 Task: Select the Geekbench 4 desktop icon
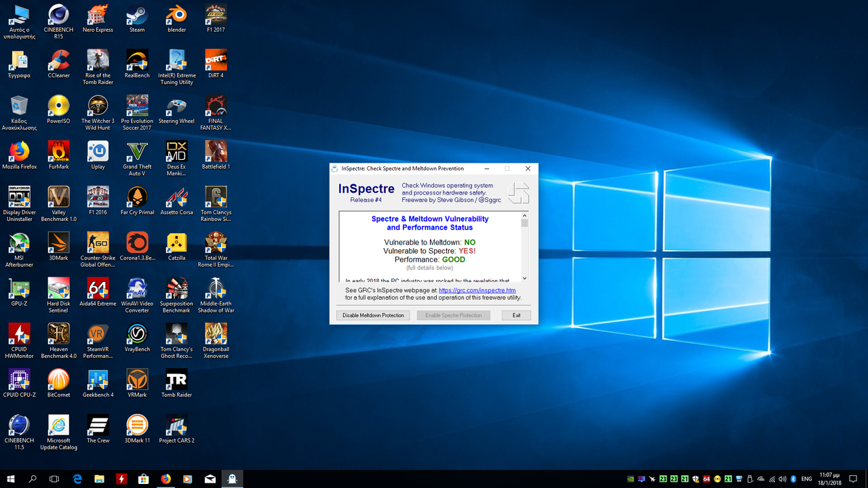[98, 383]
